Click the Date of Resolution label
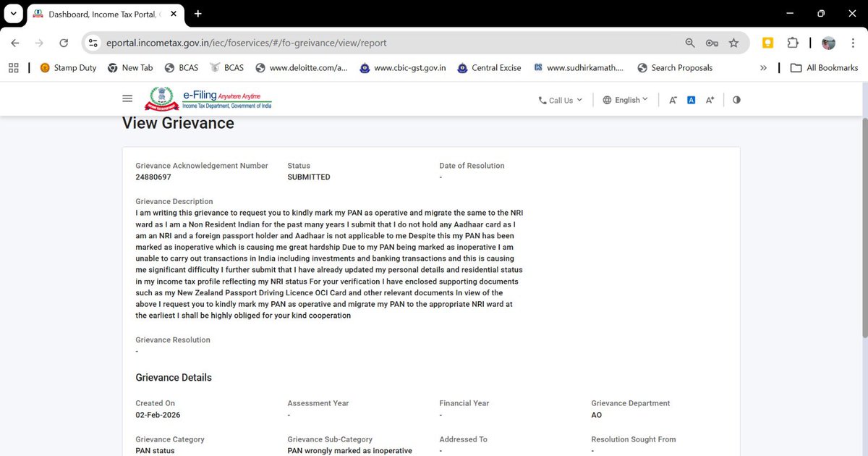Image resolution: width=868 pixels, height=456 pixels. point(472,166)
